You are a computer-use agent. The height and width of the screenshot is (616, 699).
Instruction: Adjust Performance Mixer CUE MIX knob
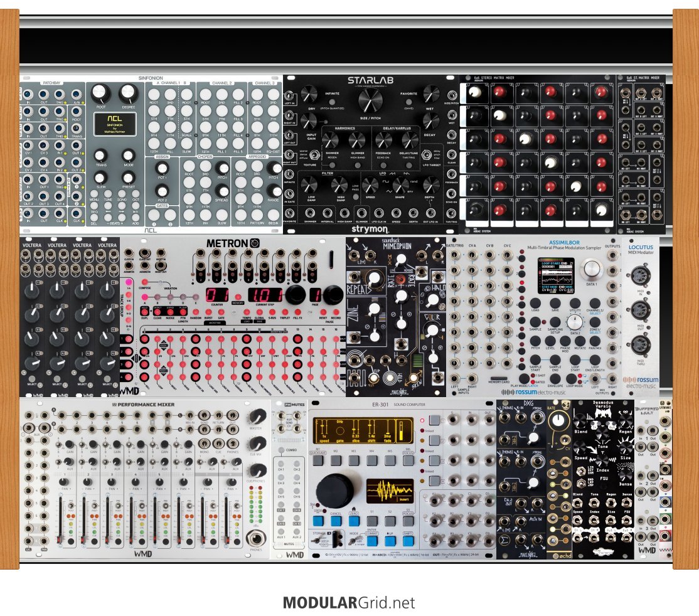click(x=257, y=443)
